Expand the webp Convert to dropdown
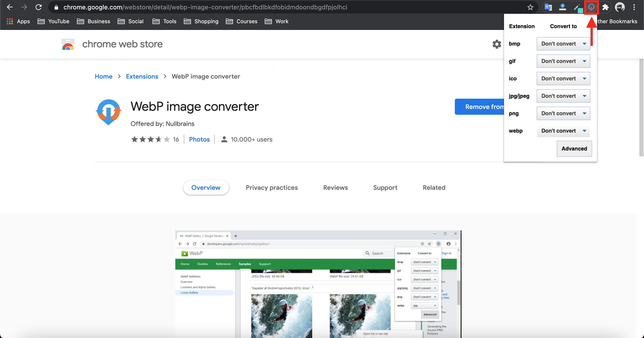This screenshot has width=644, height=338. coord(563,131)
